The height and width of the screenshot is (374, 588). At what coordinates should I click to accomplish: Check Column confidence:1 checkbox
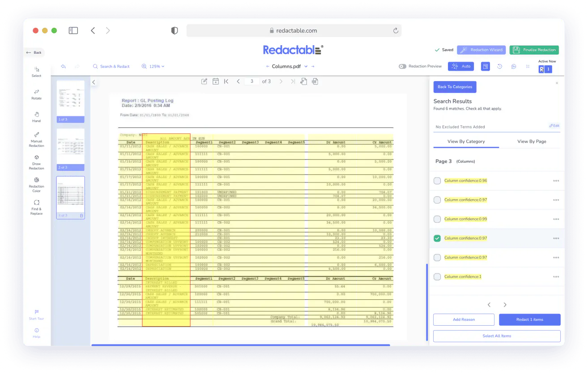click(437, 276)
